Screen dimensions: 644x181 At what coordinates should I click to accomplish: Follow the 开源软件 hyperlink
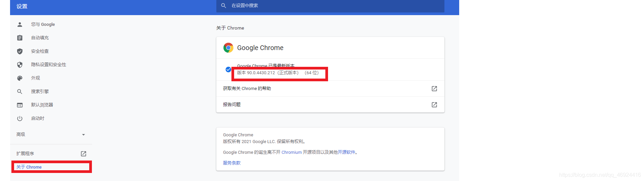tap(346, 152)
